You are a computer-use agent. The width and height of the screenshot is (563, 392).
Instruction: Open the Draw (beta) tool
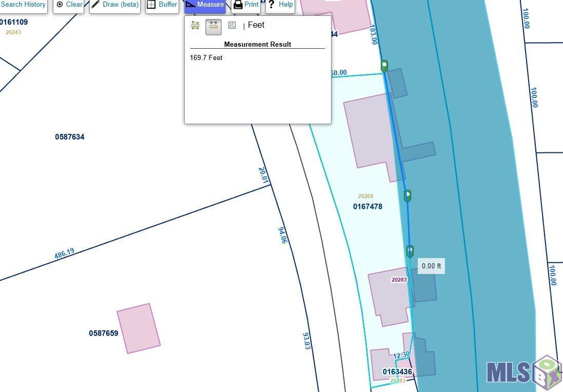click(115, 5)
